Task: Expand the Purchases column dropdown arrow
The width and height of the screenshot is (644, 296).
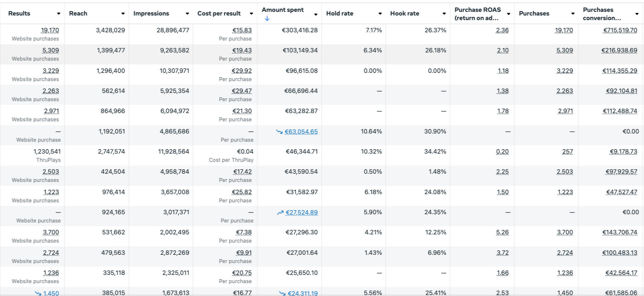Action: click(x=573, y=14)
